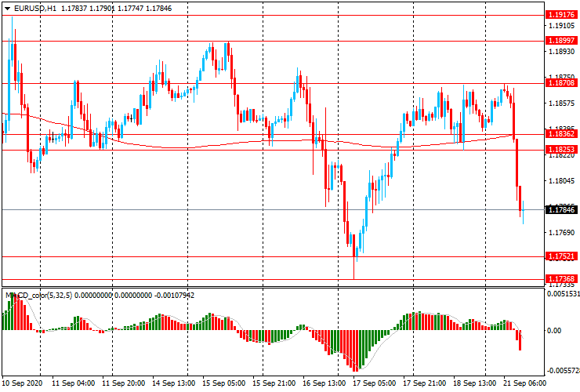The image size is (580, 392).
Task: Select the MACD_color(5,32,5) indicator label
Action: 39,296
